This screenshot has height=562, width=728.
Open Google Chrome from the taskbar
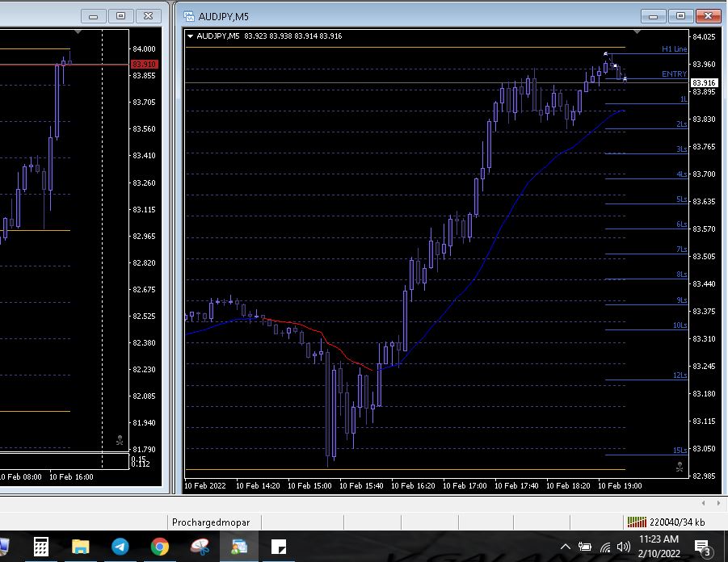pyautogui.click(x=159, y=547)
